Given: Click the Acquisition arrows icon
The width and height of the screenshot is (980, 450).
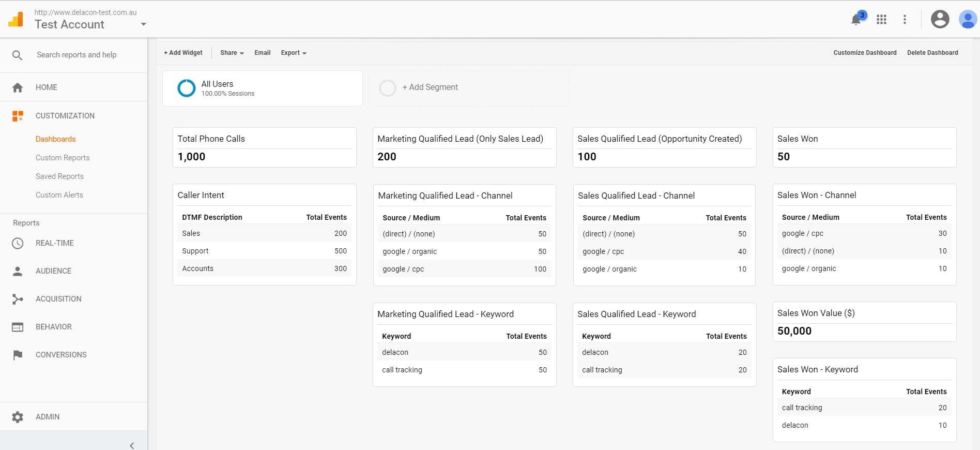Looking at the screenshot, I should (18, 299).
